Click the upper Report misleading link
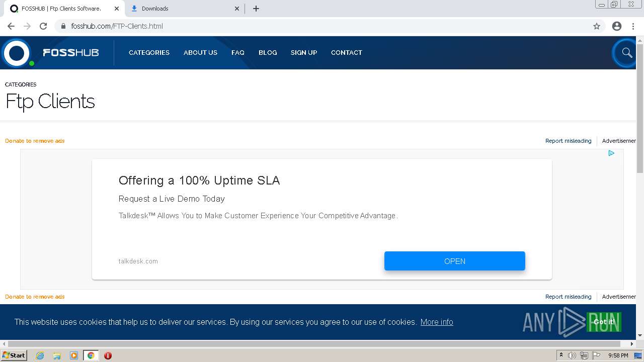The width and height of the screenshot is (644, 362). (x=569, y=141)
